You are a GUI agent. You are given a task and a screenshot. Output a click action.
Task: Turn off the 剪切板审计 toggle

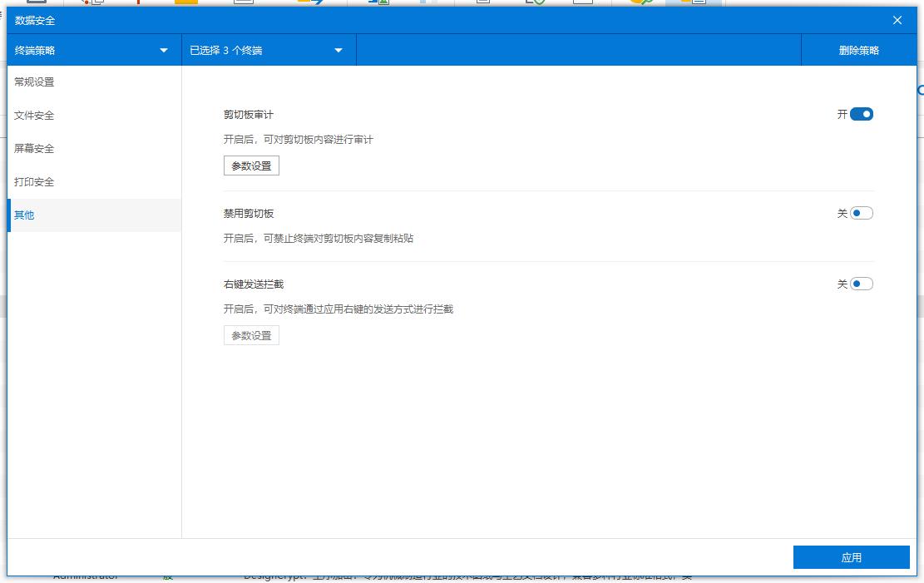pos(861,115)
